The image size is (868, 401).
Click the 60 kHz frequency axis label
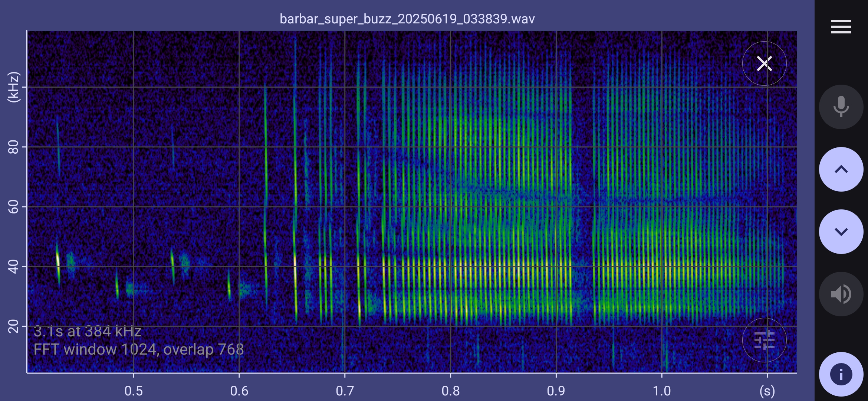click(13, 207)
